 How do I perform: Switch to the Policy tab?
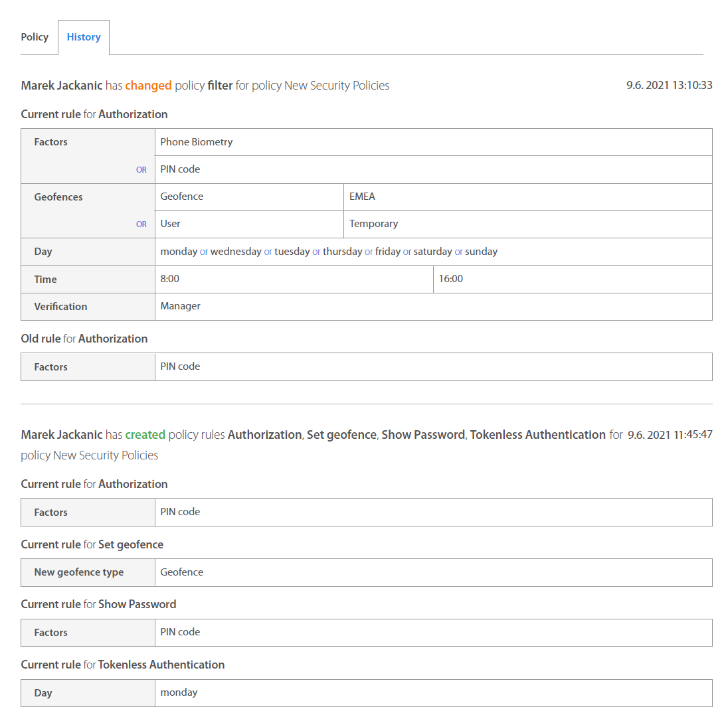pyautogui.click(x=35, y=37)
